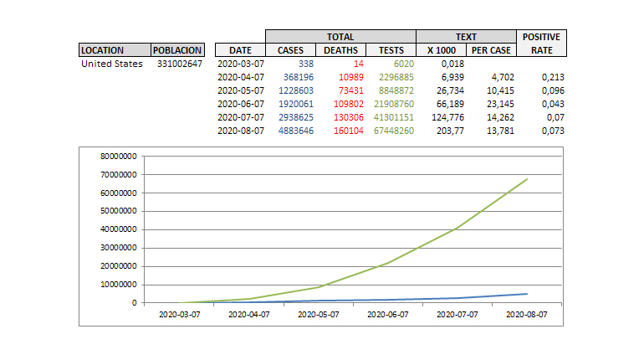Click population value 331002647

coord(180,64)
